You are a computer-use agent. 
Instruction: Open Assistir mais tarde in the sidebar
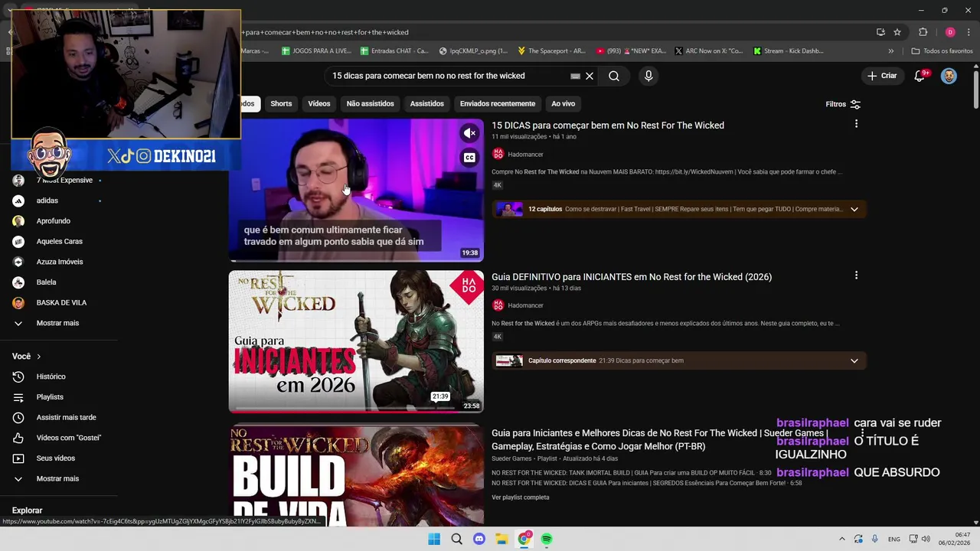point(66,417)
